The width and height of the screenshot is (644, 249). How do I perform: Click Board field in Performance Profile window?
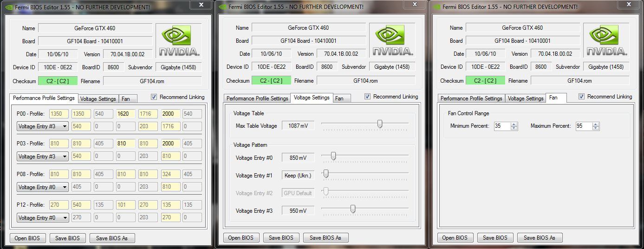click(95, 41)
